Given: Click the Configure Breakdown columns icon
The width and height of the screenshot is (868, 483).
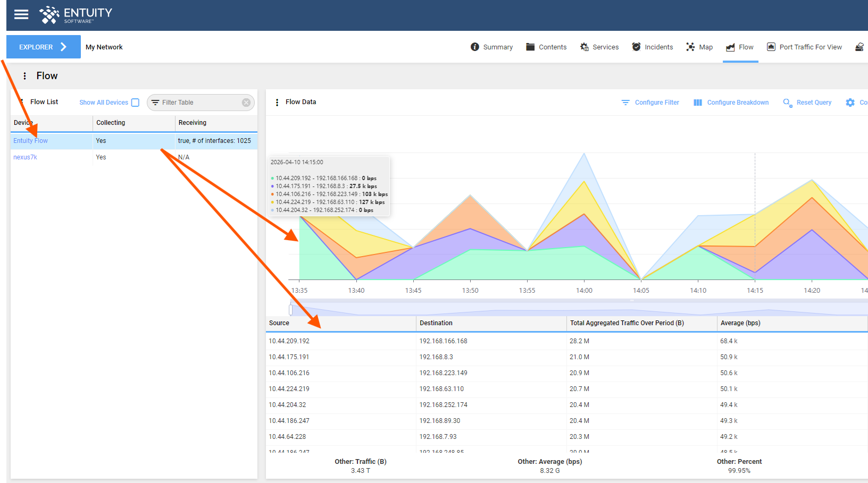Looking at the screenshot, I should [x=698, y=103].
